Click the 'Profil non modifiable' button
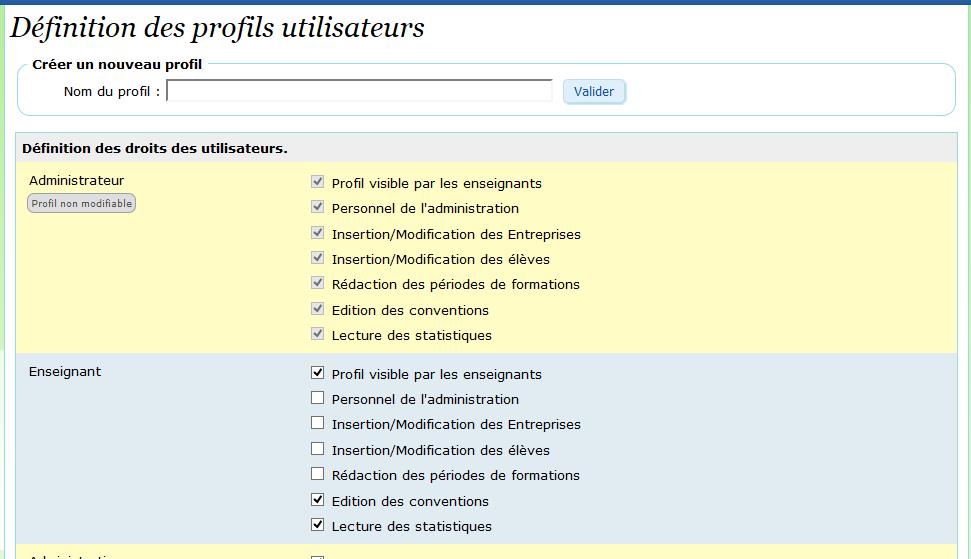The width and height of the screenshot is (971, 559). tap(81, 203)
